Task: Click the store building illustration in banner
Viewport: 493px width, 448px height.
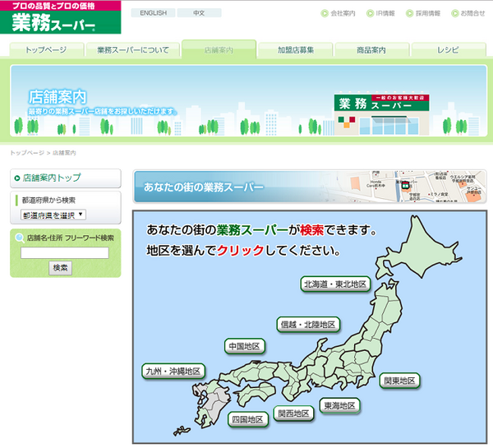Action: 381,114
